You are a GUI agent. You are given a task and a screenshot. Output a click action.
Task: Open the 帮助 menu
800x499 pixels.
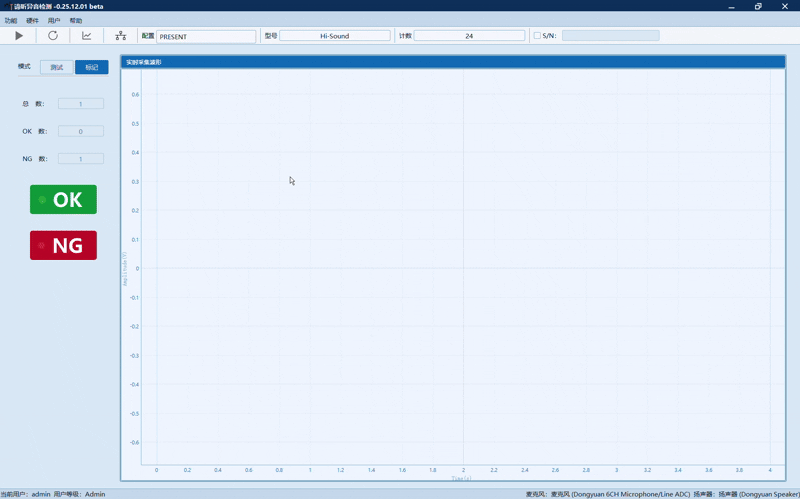pyautogui.click(x=76, y=21)
